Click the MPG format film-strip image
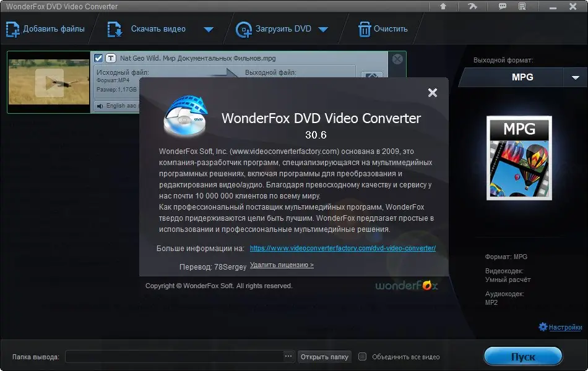The image size is (588, 371). coord(519,158)
